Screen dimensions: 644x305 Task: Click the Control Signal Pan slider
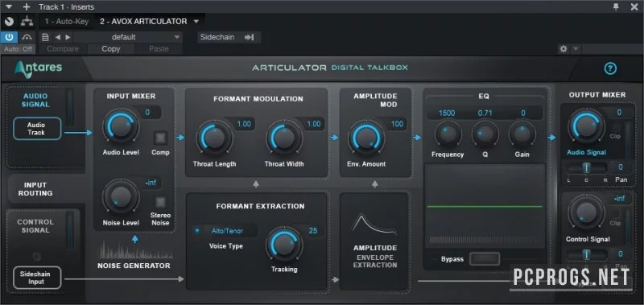pos(587,254)
